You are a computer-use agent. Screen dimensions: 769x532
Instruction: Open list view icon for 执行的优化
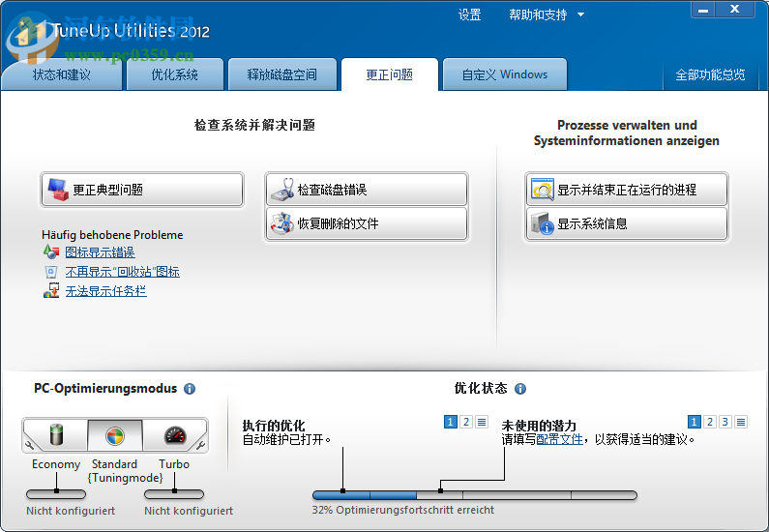click(x=482, y=422)
